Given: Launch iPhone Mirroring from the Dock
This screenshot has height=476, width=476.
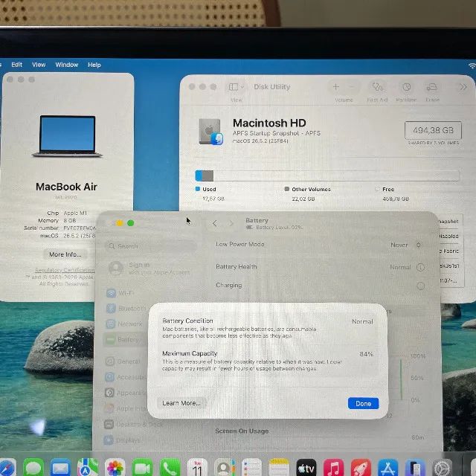Looking at the screenshot, I should click(x=415, y=468).
